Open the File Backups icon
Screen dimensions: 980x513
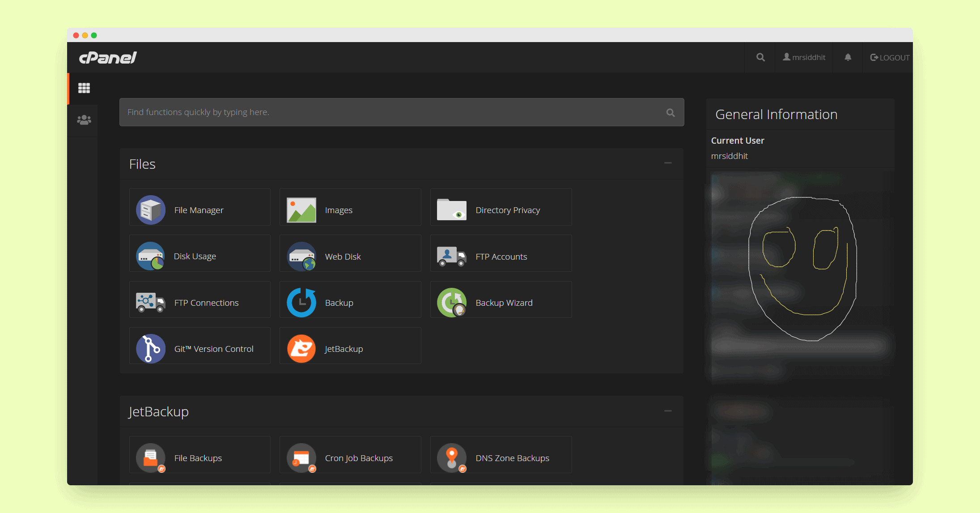tap(151, 458)
